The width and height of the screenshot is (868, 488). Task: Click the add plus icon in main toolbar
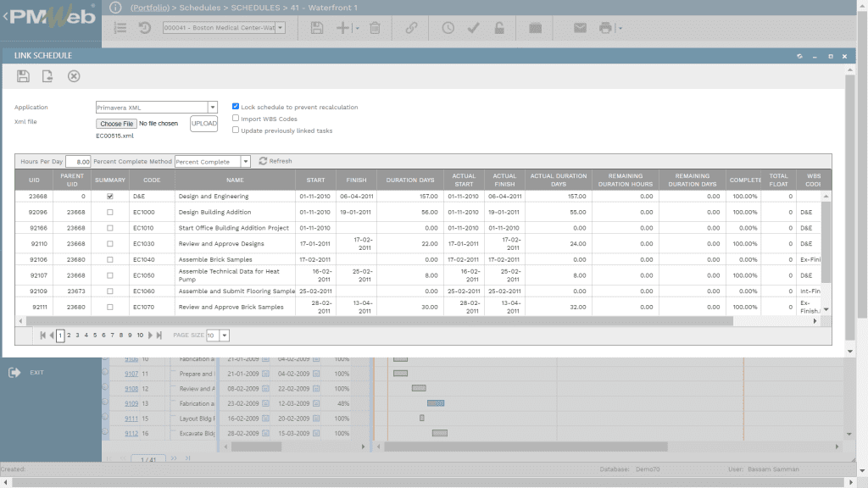point(342,28)
